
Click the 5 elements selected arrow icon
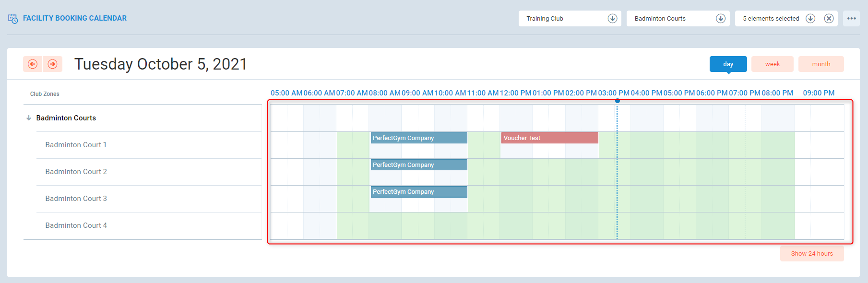pos(810,19)
